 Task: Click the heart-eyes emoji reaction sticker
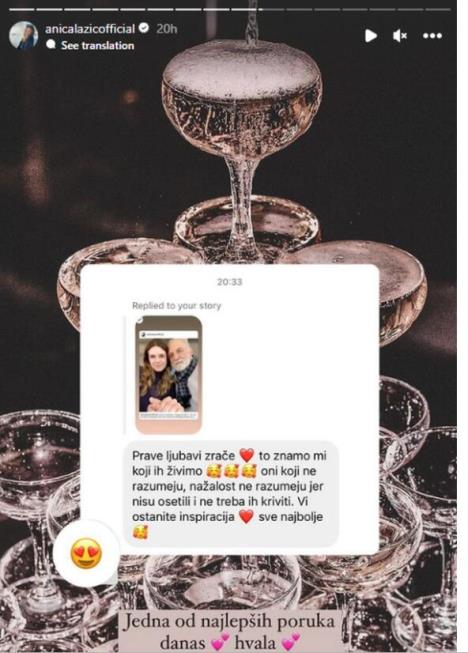coord(86,553)
